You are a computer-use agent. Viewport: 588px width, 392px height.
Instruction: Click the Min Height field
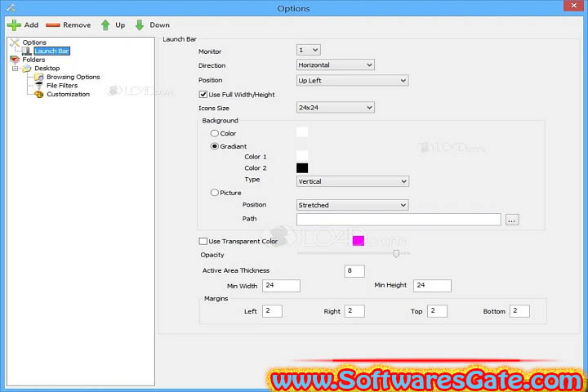(x=432, y=286)
